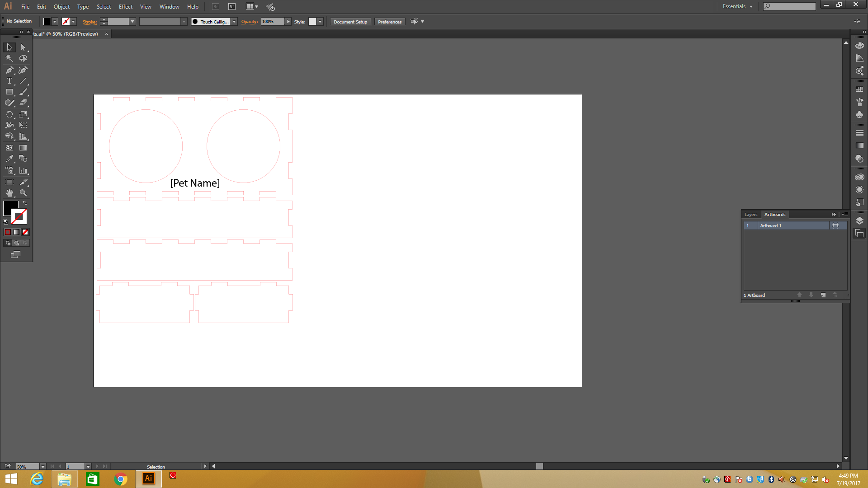This screenshot has width=868, height=488.
Task: Open the stroke weight dropdown
Action: tap(132, 22)
